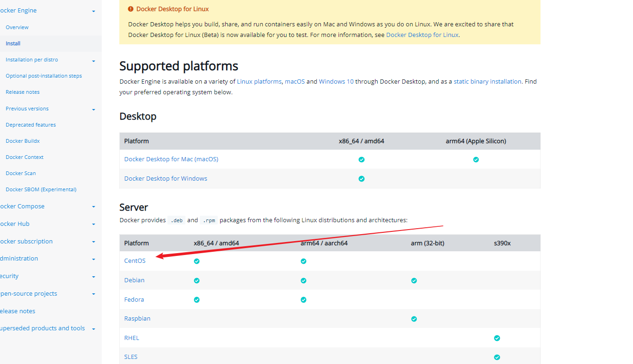Click RHEL s390x checkmark
Viewport: 633px width, 364px height.
click(x=497, y=338)
